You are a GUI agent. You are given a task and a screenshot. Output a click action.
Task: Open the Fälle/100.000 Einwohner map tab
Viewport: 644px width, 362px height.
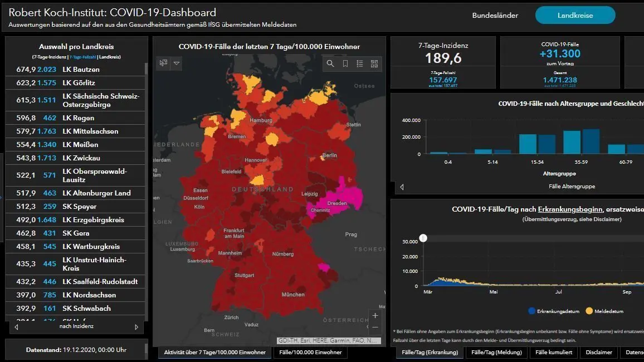click(310, 352)
